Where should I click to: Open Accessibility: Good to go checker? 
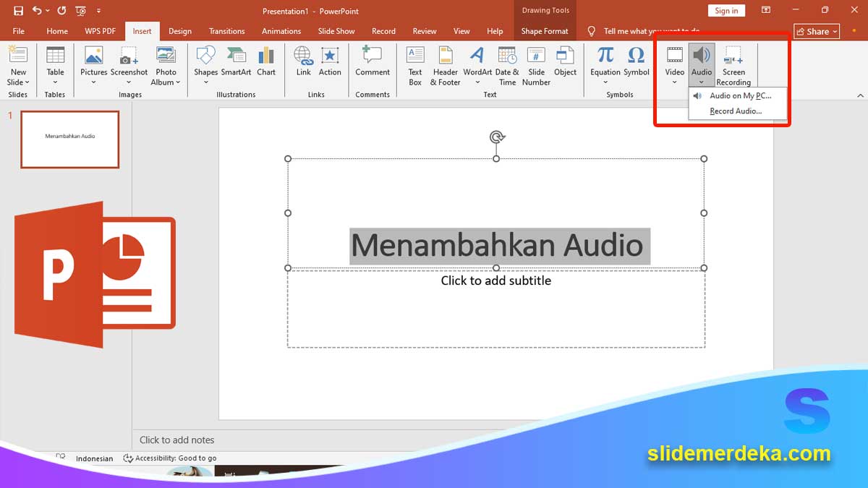click(x=170, y=458)
